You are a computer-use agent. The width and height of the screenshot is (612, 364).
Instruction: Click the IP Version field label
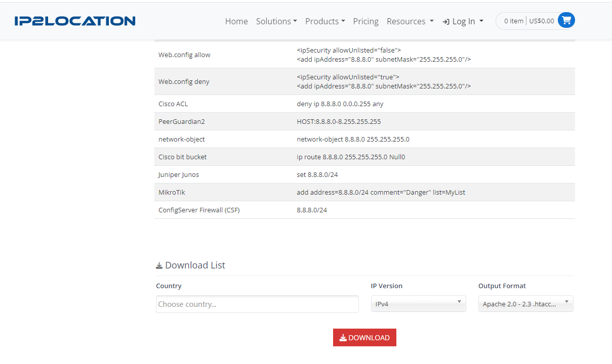click(387, 286)
